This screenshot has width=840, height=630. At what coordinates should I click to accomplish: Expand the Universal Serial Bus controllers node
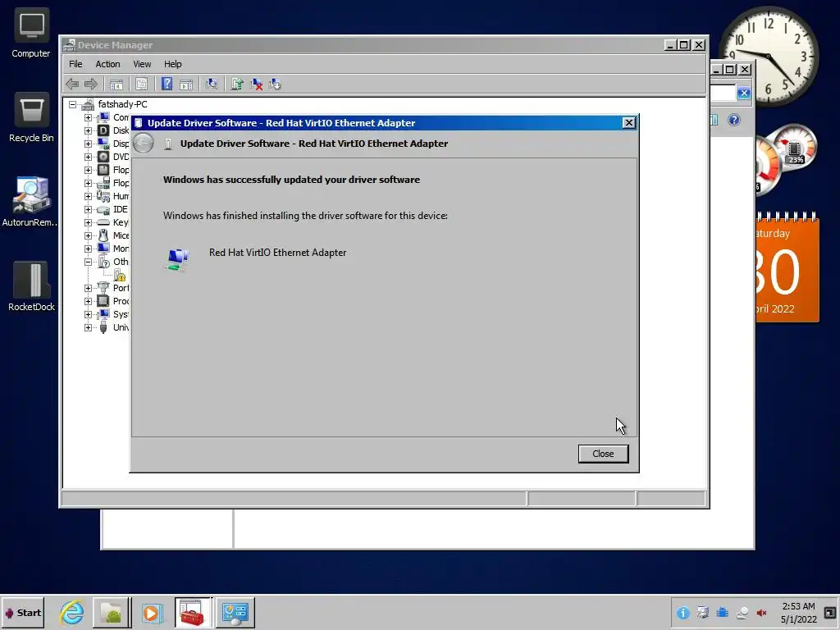point(88,327)
